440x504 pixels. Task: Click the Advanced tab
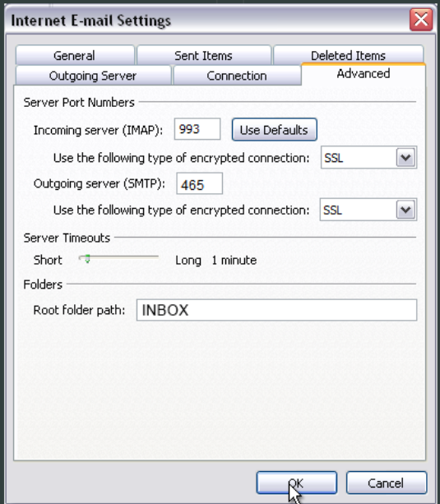pyautogui.click(x=364, y=74)
